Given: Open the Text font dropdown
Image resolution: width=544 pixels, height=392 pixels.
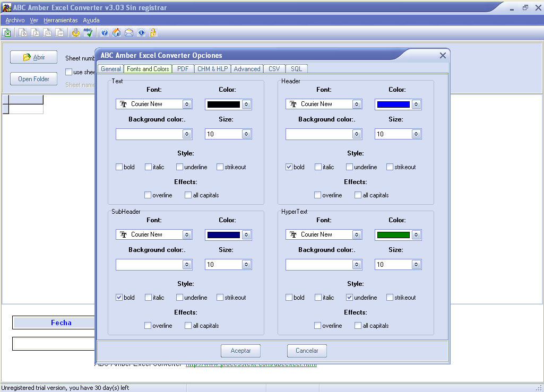Looking at the screenshot, I should pyautogui.click(x=187, y=104).
